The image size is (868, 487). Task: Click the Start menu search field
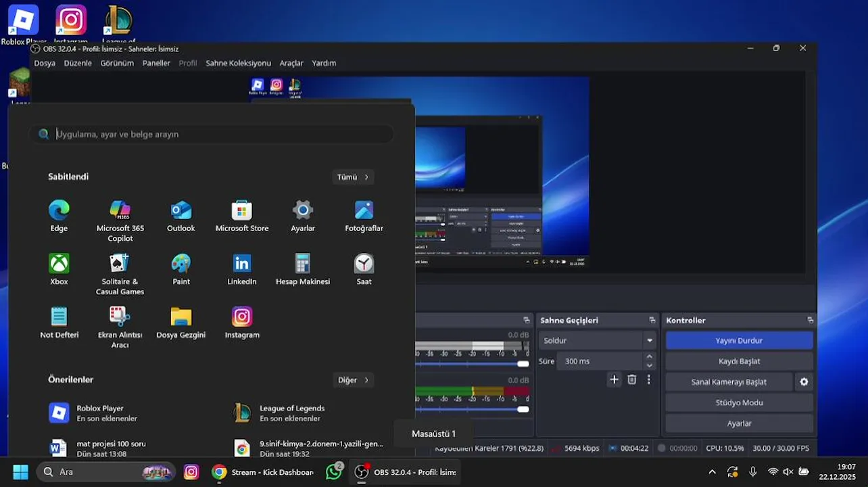211,134
